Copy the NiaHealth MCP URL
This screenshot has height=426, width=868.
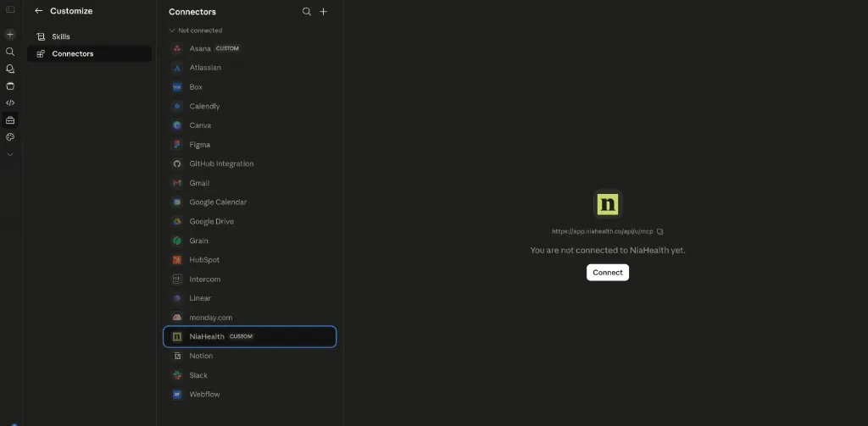(659, 232)
